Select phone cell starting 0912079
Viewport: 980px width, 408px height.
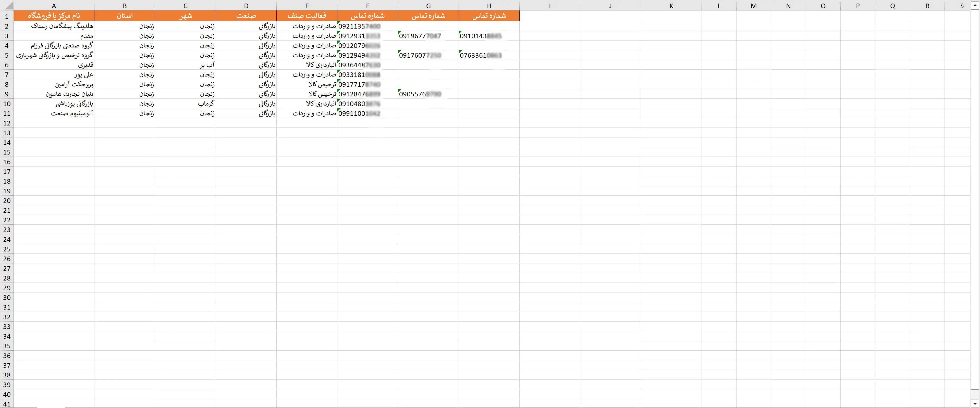point(367,45)
